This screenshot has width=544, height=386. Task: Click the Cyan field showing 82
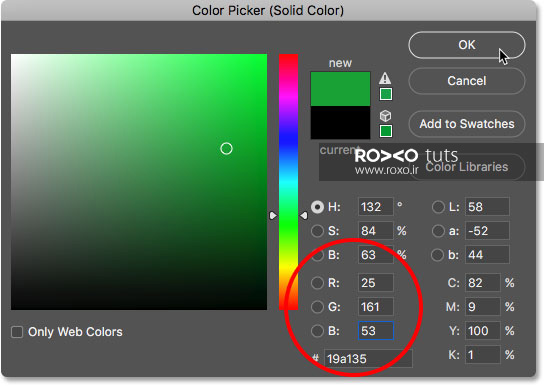(483, 283)
